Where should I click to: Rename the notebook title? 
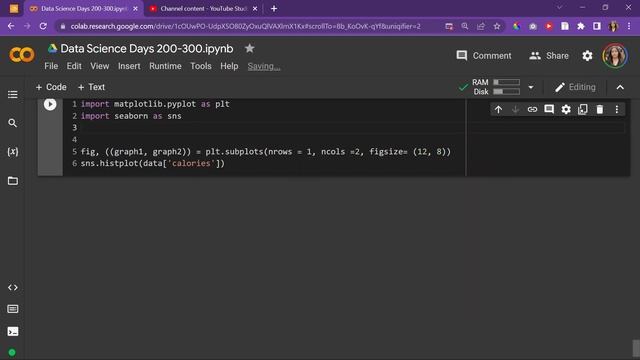(x=147, y=49)
